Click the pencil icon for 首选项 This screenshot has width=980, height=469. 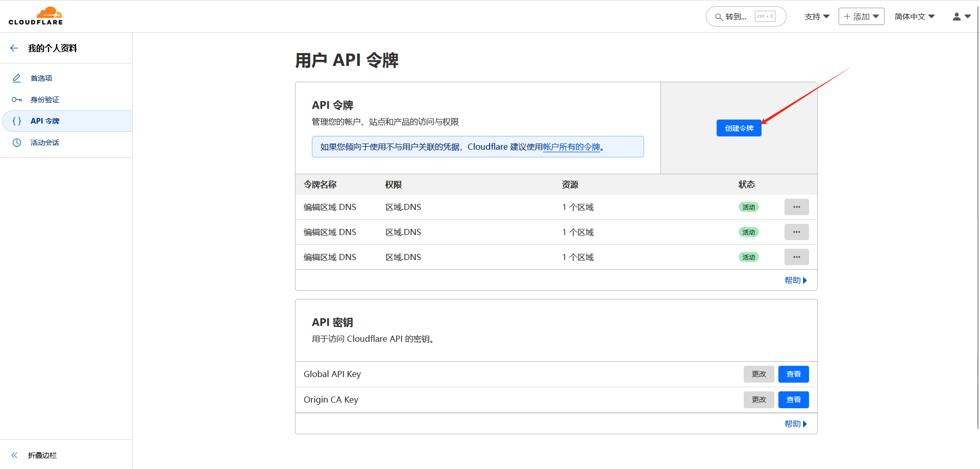point(17,78)
